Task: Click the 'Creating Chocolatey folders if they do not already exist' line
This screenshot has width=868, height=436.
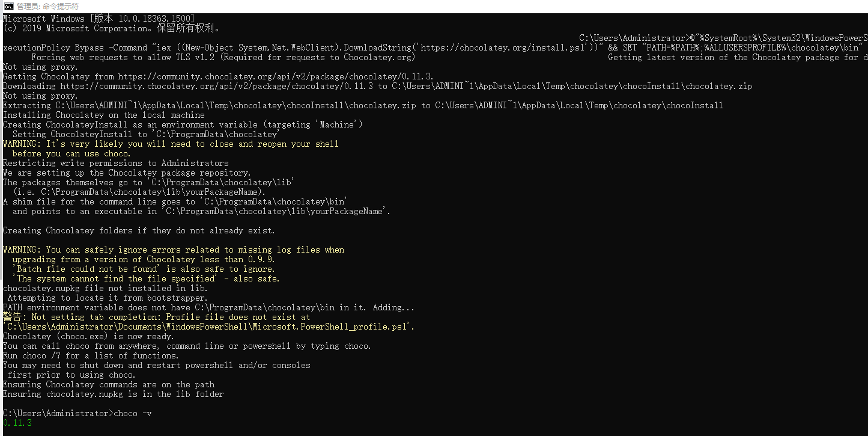Action: [x=139, y=230]
